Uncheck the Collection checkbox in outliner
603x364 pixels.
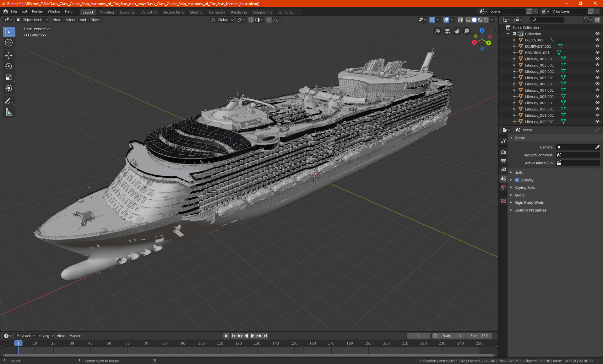point(514,34)
